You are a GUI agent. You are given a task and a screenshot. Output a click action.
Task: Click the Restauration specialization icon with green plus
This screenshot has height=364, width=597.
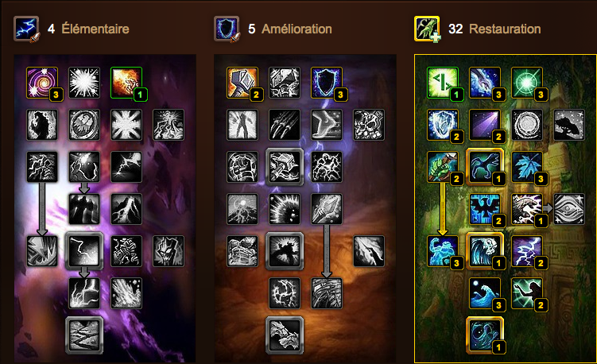[x=427, y=29]
